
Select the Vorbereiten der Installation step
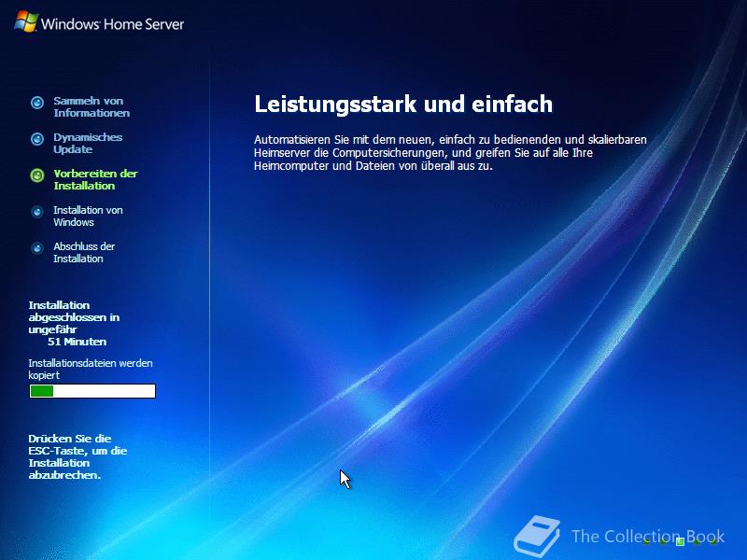coord(95,179)
